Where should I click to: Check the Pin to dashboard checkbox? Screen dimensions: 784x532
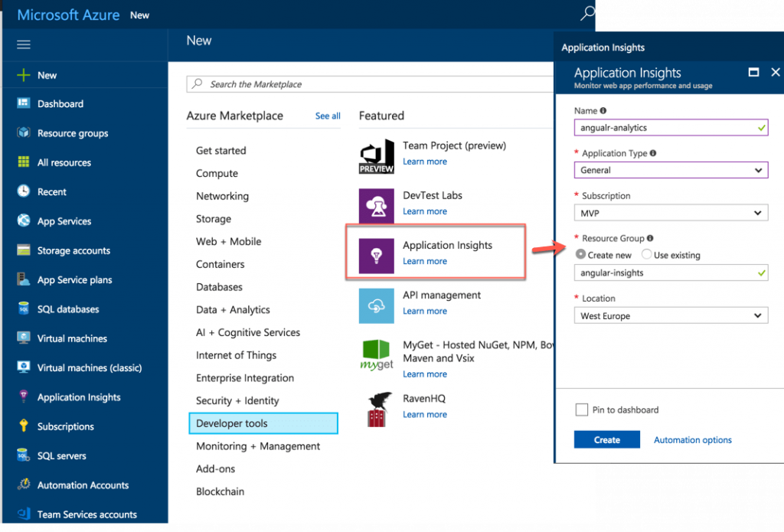[582, 410]
